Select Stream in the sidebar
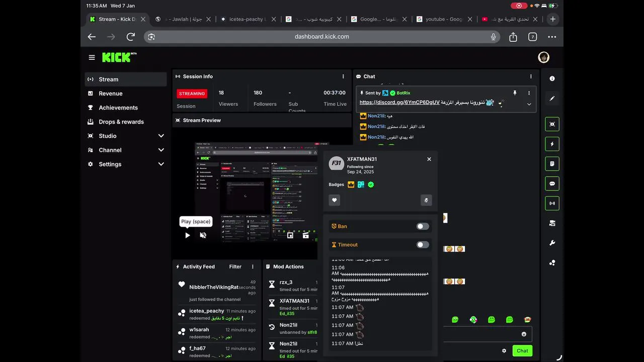644x362 pixels. pyautogui.click(x=126, y=79)
